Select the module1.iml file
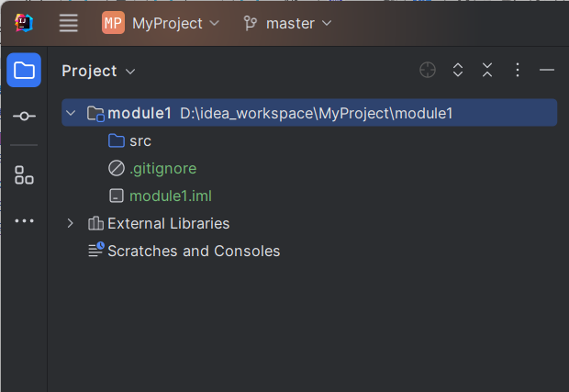569x392 pixels. click(171, 196)
